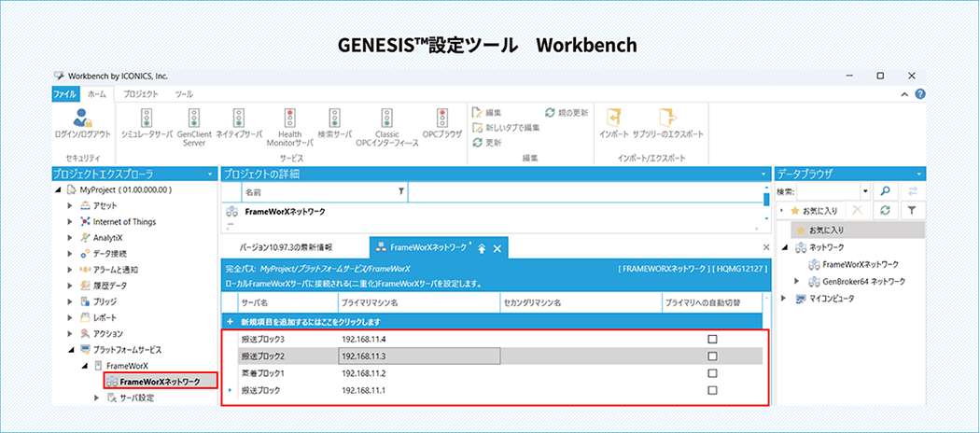Click the pin arrow on FrameWorXネットワーク tab

[x=482, y=248]
